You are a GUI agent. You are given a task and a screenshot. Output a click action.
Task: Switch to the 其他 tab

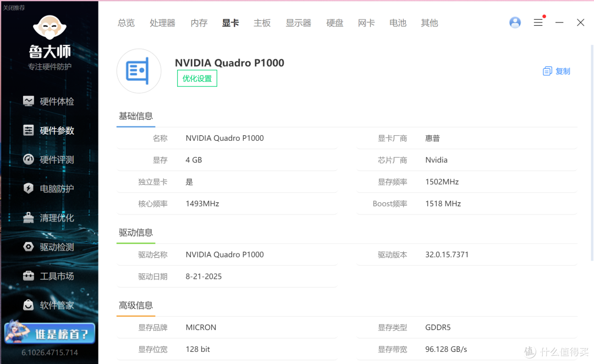(x=429, y=23)
